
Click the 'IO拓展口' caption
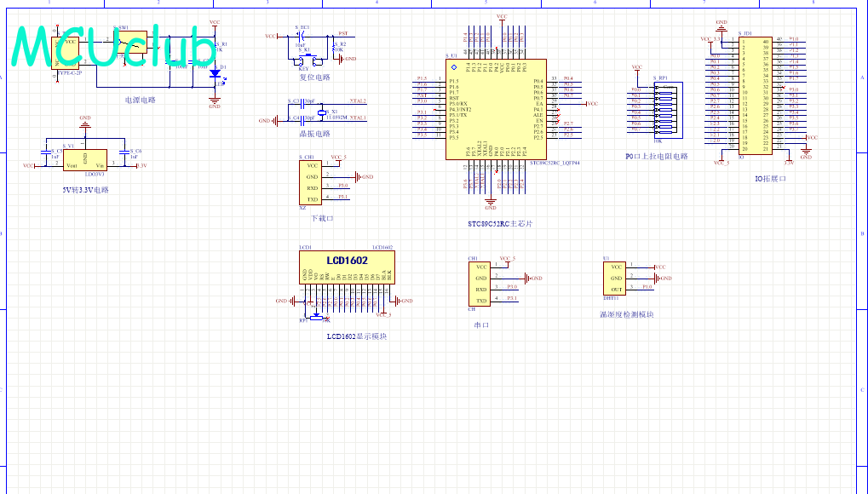pyautogui.click(x=771, y=179)
